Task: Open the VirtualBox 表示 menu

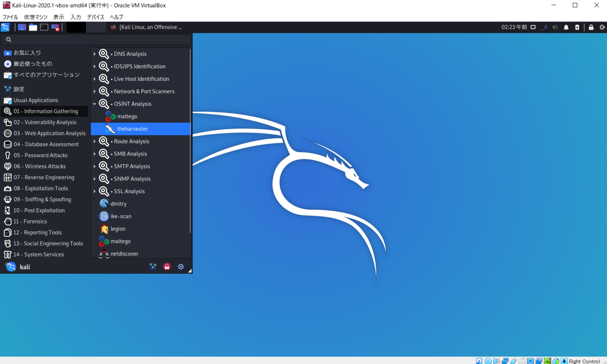Action: point(59,17)
